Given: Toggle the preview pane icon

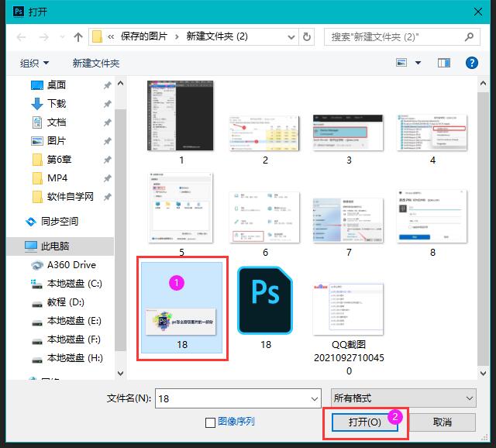Looking at the screenshot, I should pos(444,63).
